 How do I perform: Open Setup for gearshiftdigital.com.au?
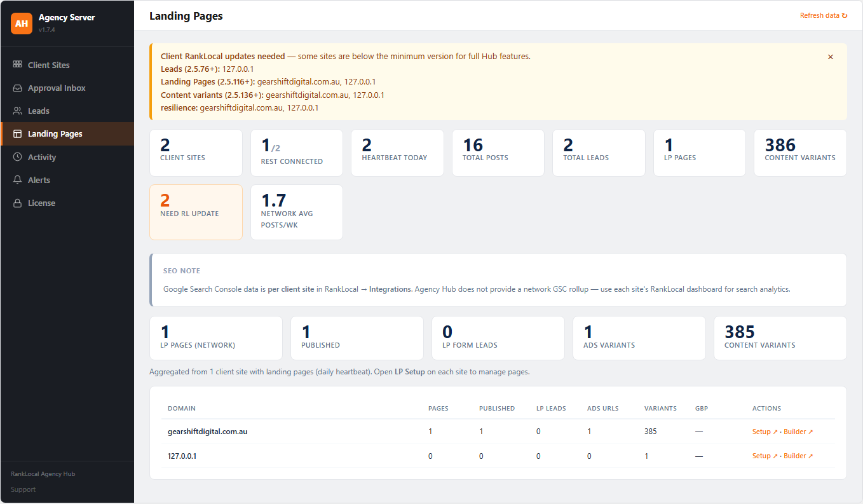[x=764, y=432]
